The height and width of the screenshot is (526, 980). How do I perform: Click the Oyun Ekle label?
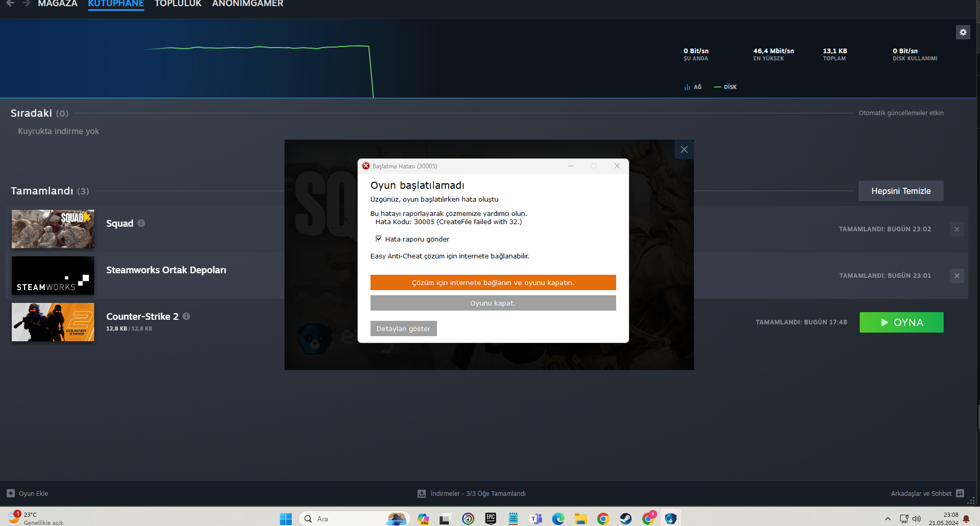(33, 494)
